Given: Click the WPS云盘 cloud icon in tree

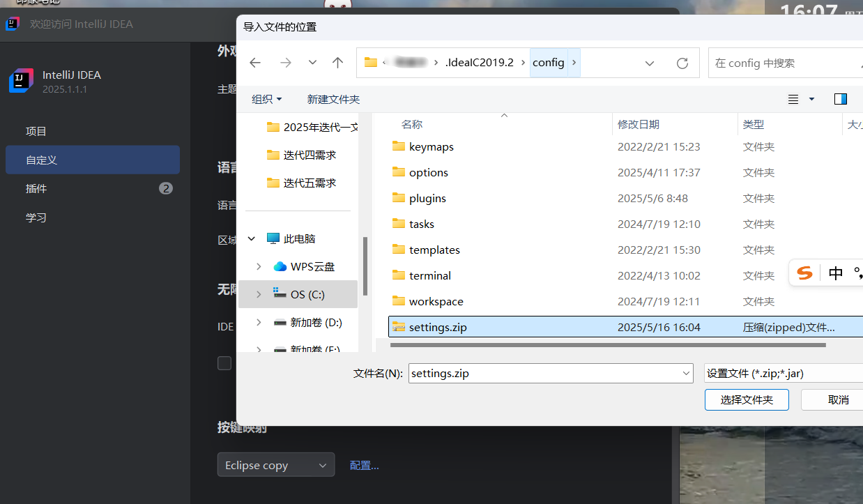Looking at the screenshot, I should click(x=279, y=266).
